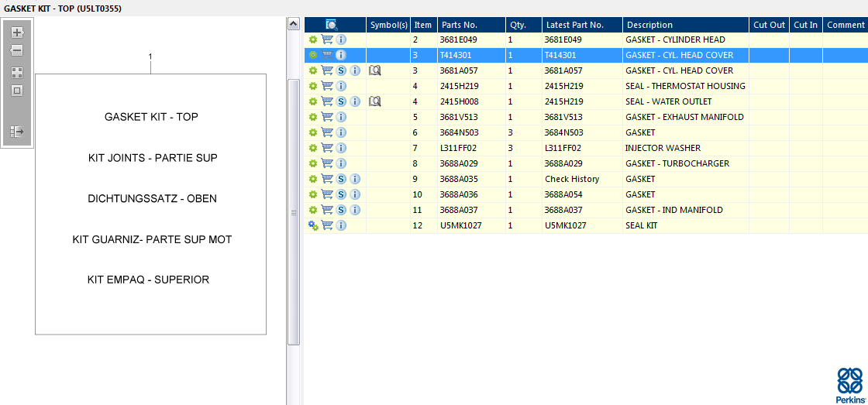Click the scroll up arrow button
868x405 pixels.
[294, 24]
